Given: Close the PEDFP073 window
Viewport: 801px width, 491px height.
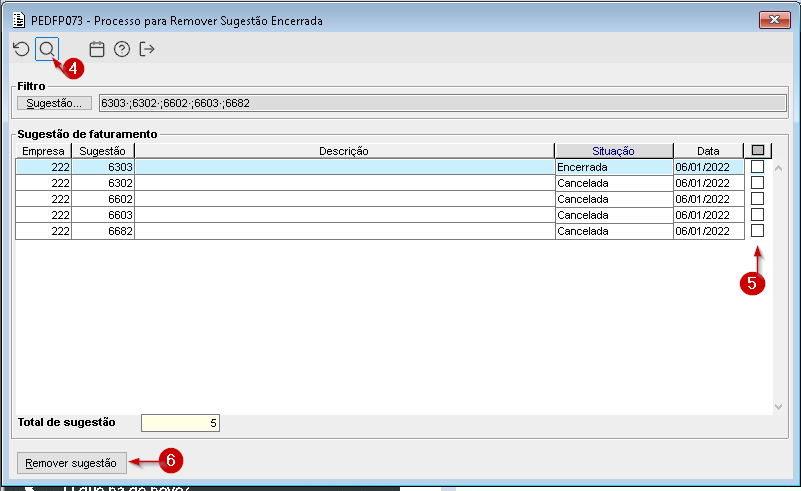Looking at the screenshot, I should 774,20.
